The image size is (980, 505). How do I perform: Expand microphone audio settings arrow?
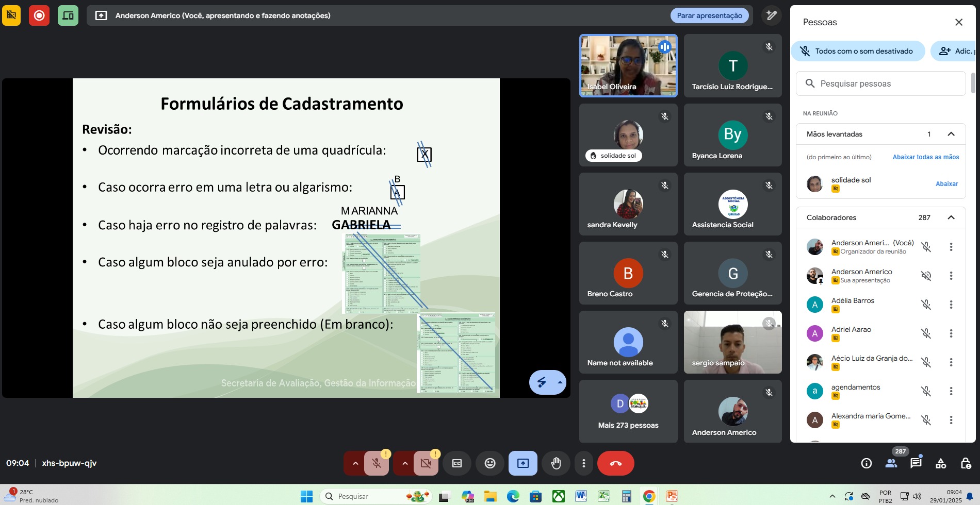click(x=355, y=463)
